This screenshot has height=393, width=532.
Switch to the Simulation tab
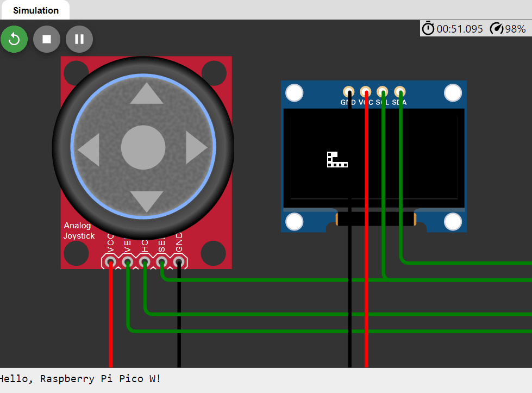point(35,10)
